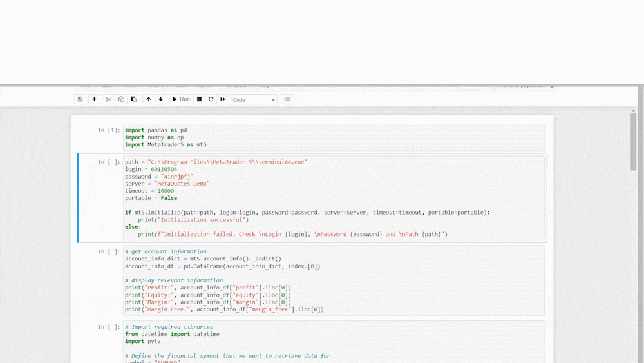The width and height of the screenshot is (644, 363).
Task: Restart and run all with the fast-forward icon
Action: pos(223,99)
